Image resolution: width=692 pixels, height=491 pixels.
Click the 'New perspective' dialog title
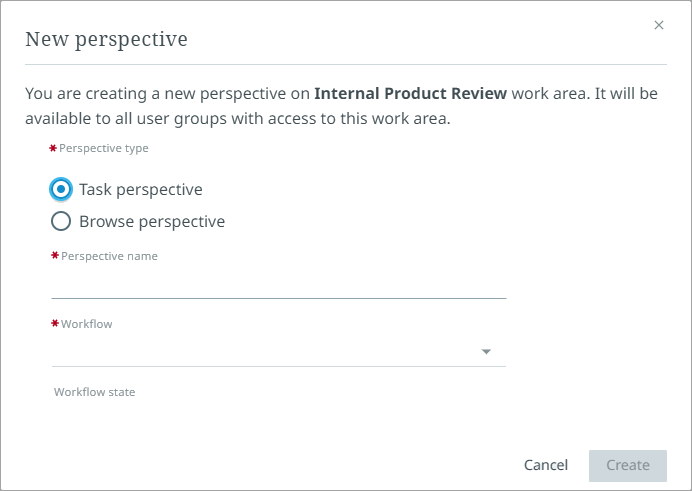(x=106, y=39)
